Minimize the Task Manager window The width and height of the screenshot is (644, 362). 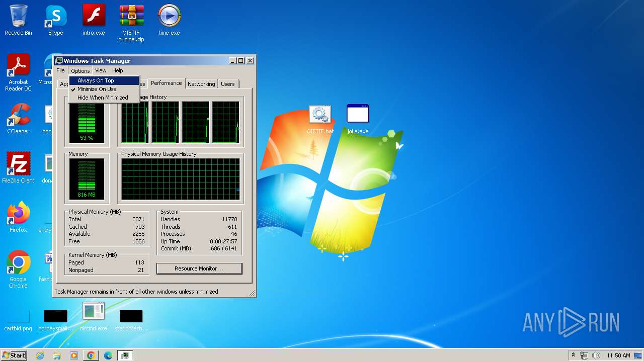[232, 61]
